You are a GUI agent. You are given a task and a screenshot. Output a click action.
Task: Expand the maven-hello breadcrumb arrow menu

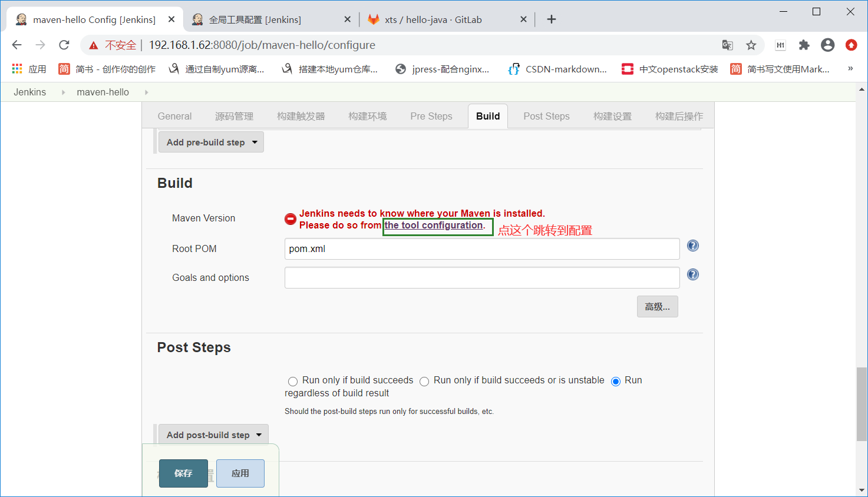pos(146,92)
